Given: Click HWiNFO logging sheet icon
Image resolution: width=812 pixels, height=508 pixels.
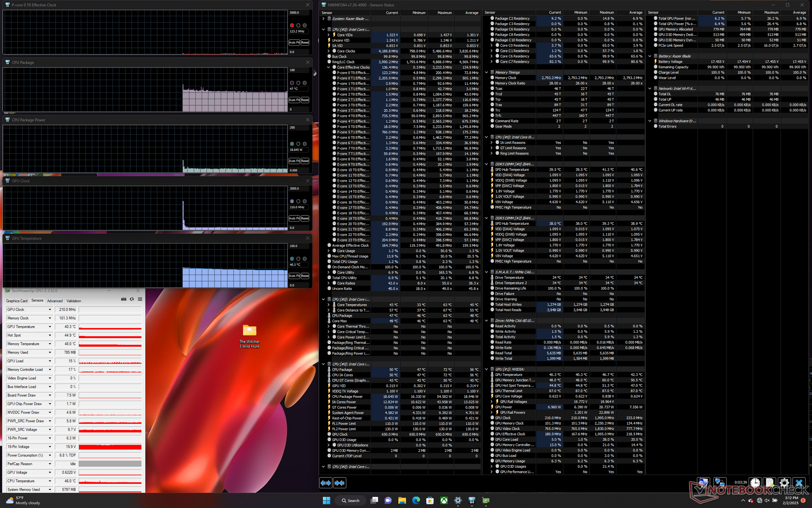Looking at the screenshot, I should (770, 483).
